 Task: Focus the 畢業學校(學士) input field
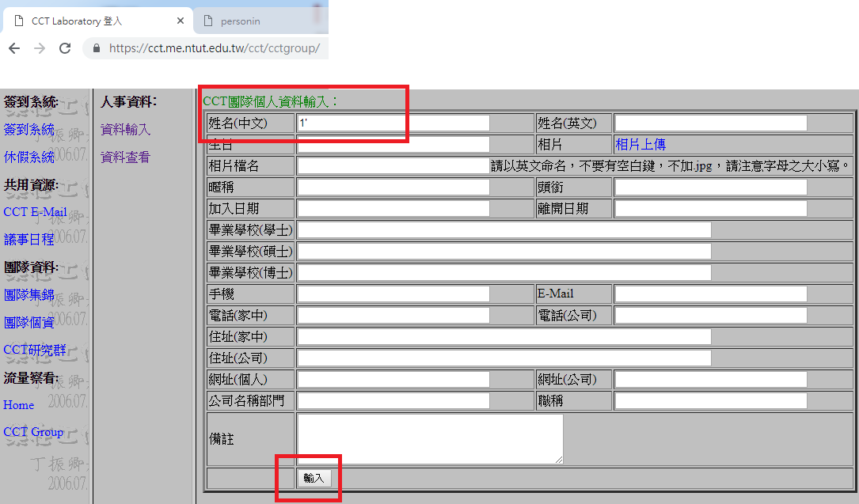pos(504,229)
